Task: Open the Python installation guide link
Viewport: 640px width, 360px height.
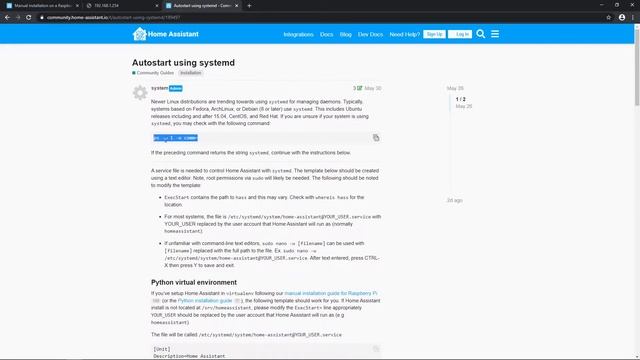Action: (205, 300)
